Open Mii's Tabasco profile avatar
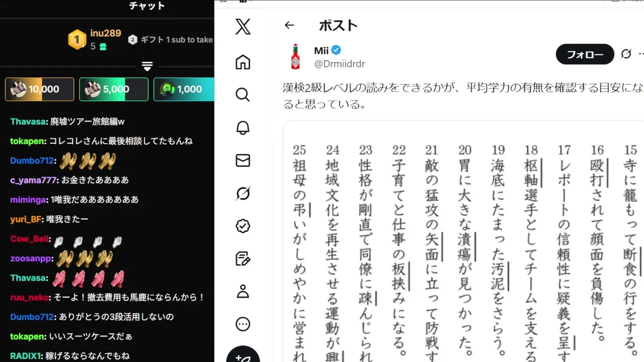The height and width of the screenshot is (362, 644). coord(295,56)
